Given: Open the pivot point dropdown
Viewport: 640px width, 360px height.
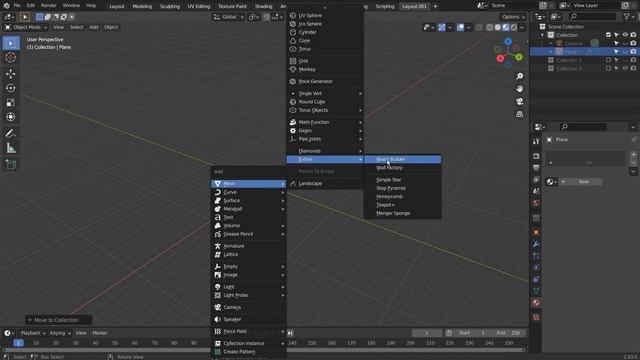Looking at the screenshot, I should [253, 17].
